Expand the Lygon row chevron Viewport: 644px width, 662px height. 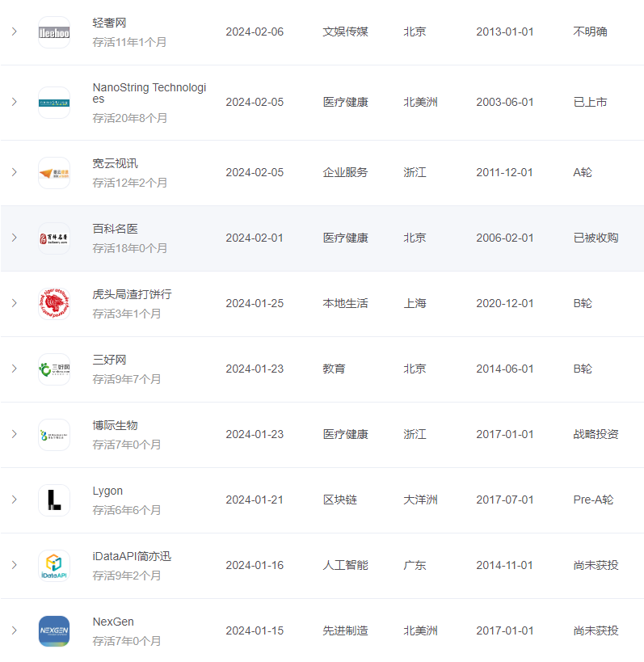click(15, 500)
